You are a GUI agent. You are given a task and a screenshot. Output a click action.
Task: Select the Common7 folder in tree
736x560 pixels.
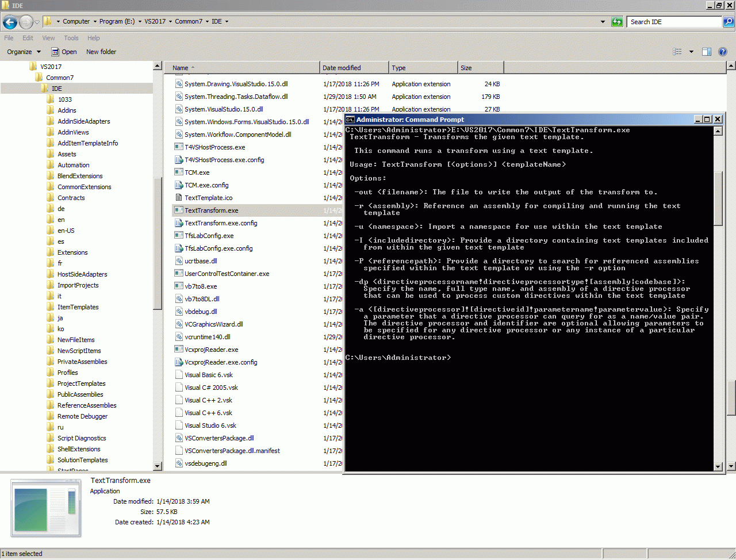(60, 78)
